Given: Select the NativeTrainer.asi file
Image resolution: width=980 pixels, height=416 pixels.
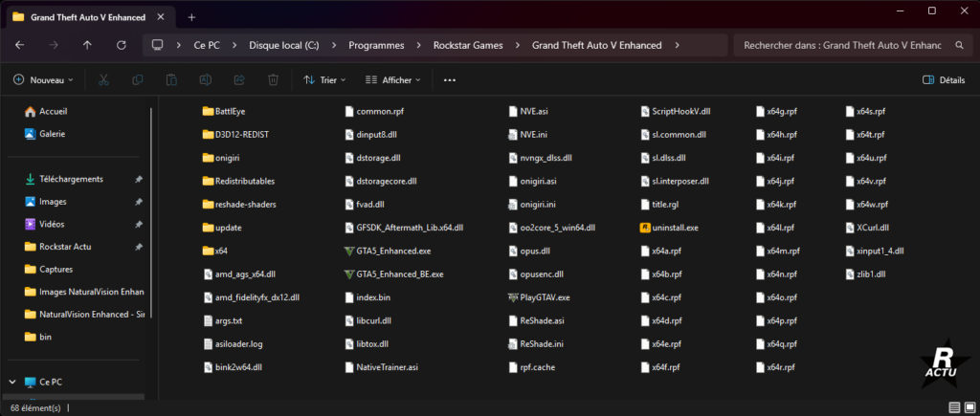Looking at the screenshot, I should pos(382,367).
